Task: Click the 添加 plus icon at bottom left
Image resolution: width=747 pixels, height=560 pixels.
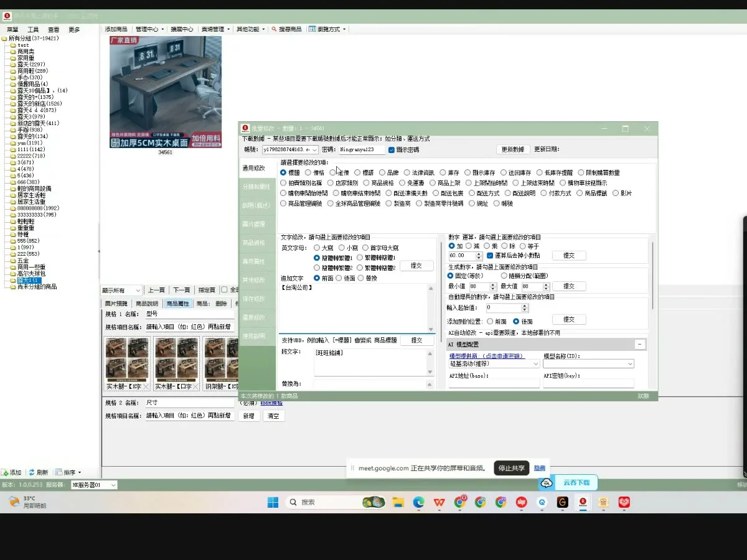Action: 5,473
